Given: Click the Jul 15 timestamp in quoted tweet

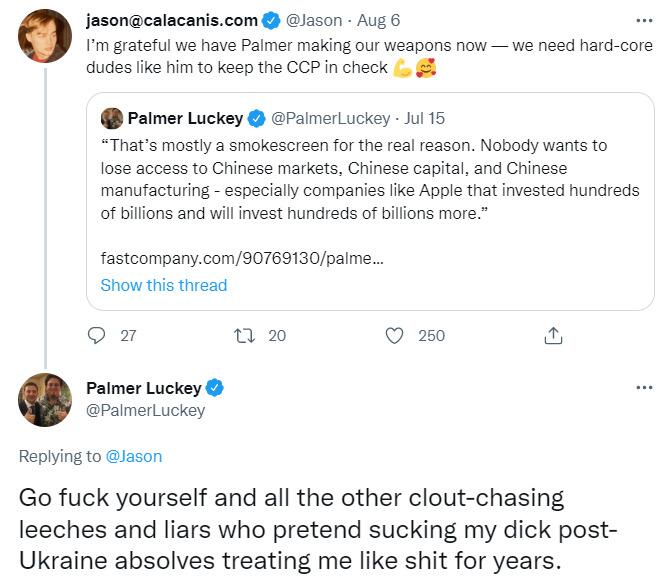Looking at the screenshot, I should tap(425, 118).
